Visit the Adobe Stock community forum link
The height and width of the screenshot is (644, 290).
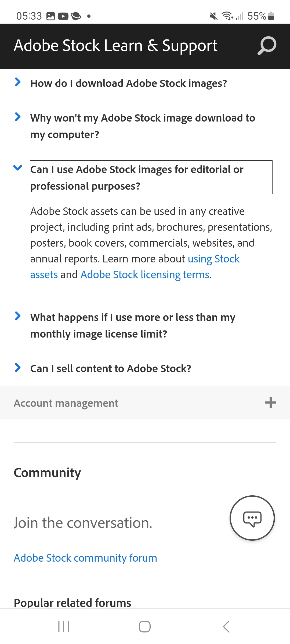pos(85,558)
